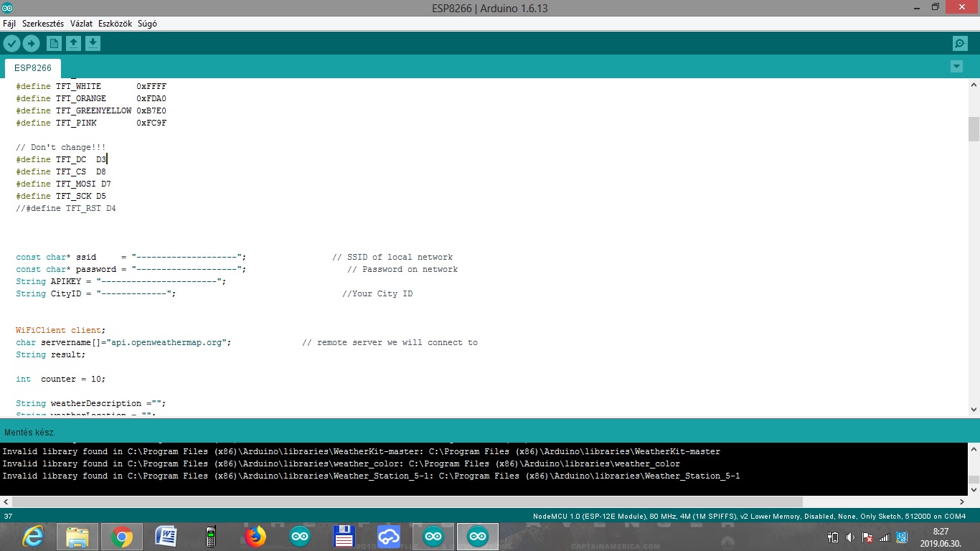The width and height of the screenshot is (980, 551).
Task: Click the Verify checkmark button
Action: pyautogui.click(x=11, y=44)
